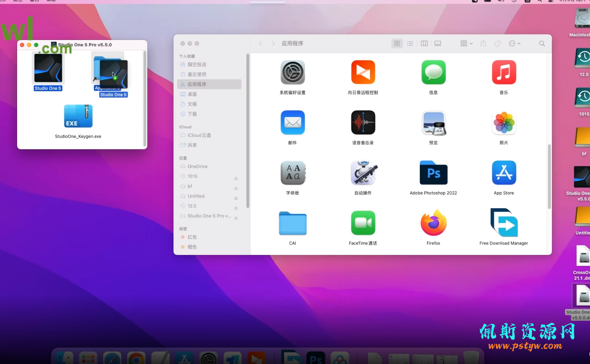
Task: Open System Preferences (系统偏好设置) app icon
Action: (293, 72)
